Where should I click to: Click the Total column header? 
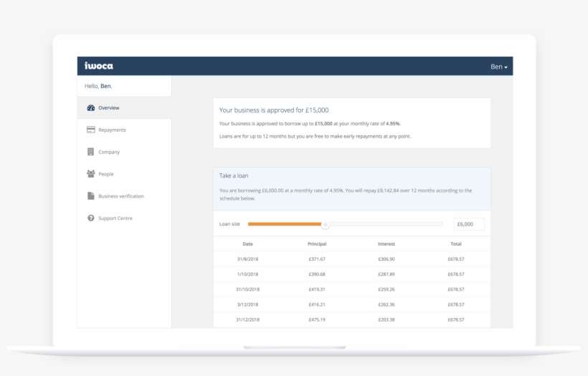click(456, 244)
